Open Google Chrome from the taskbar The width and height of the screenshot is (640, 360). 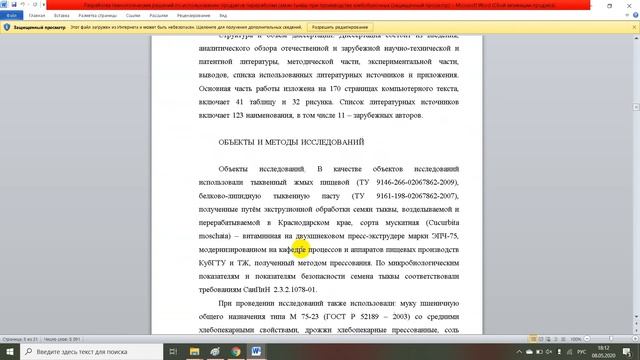pos(236,351)
